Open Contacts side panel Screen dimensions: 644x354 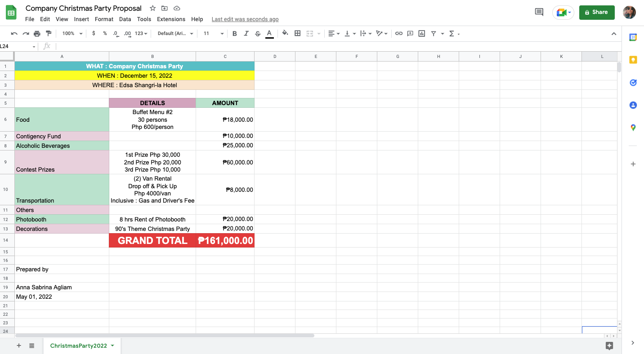pyautogui.click(x=633, y=105)
